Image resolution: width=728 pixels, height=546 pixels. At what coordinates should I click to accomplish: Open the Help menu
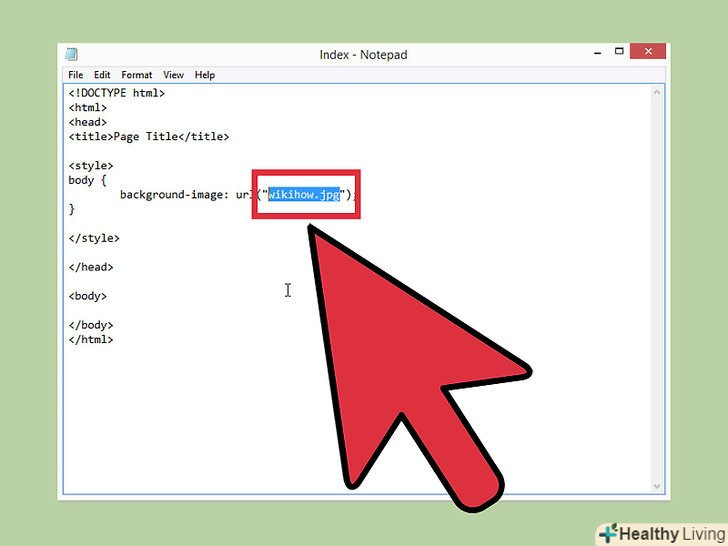(x=205, y=75)
